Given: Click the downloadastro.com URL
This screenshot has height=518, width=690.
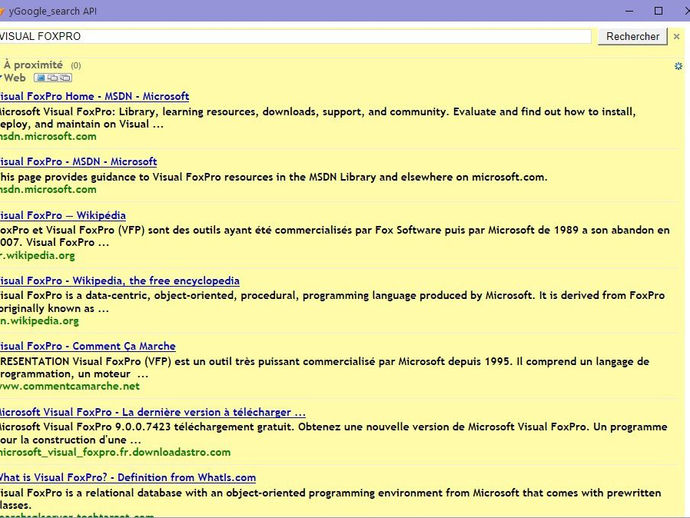Looking at the screenshot, I should (115, 452).
